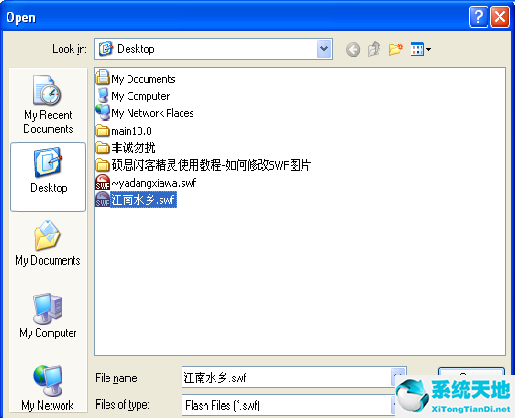
Task: Click into the File name input field
Action: click(287, 377)
